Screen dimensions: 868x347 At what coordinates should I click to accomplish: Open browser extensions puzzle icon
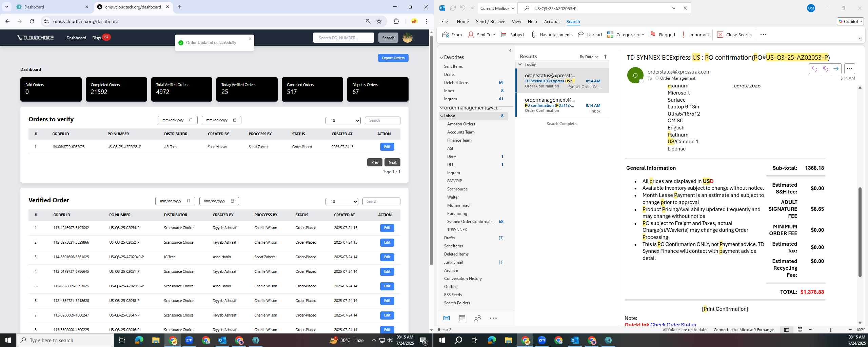click(x=396, y=21)
